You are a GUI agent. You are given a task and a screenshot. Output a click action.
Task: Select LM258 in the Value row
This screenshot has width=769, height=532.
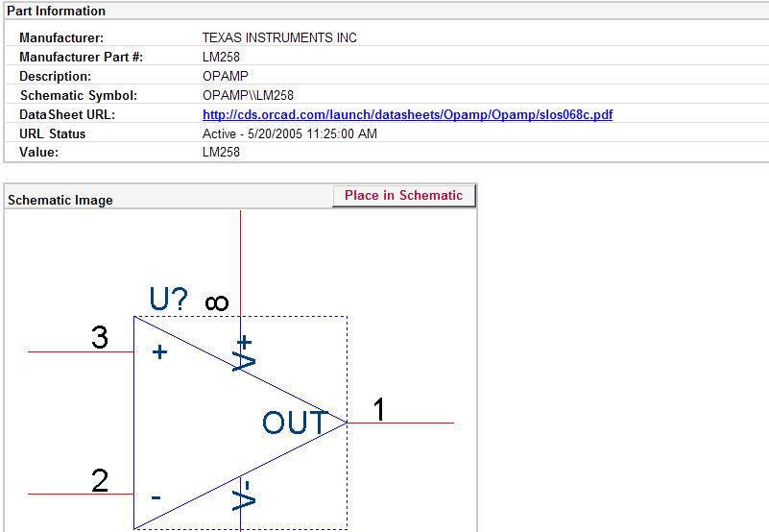coord(221,152)
